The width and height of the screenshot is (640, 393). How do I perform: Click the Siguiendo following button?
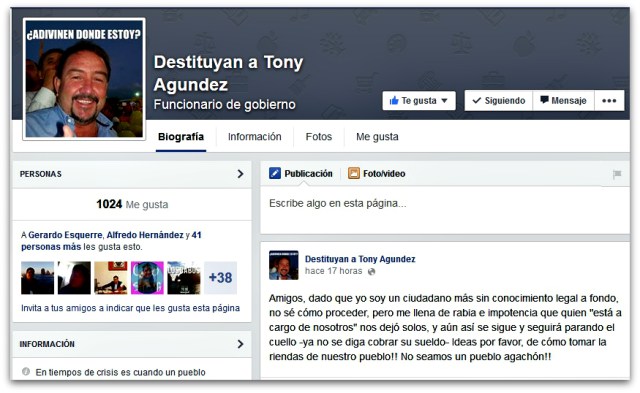coord(499,100)
